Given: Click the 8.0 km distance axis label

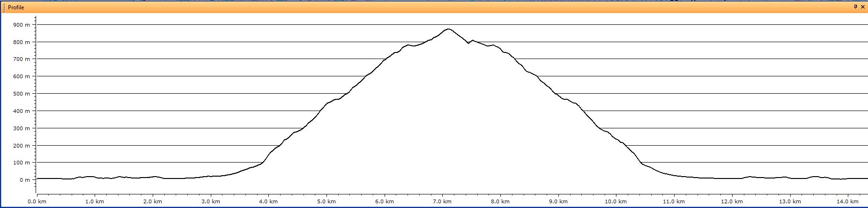Looking at the screenshot, I should (500, 201).
